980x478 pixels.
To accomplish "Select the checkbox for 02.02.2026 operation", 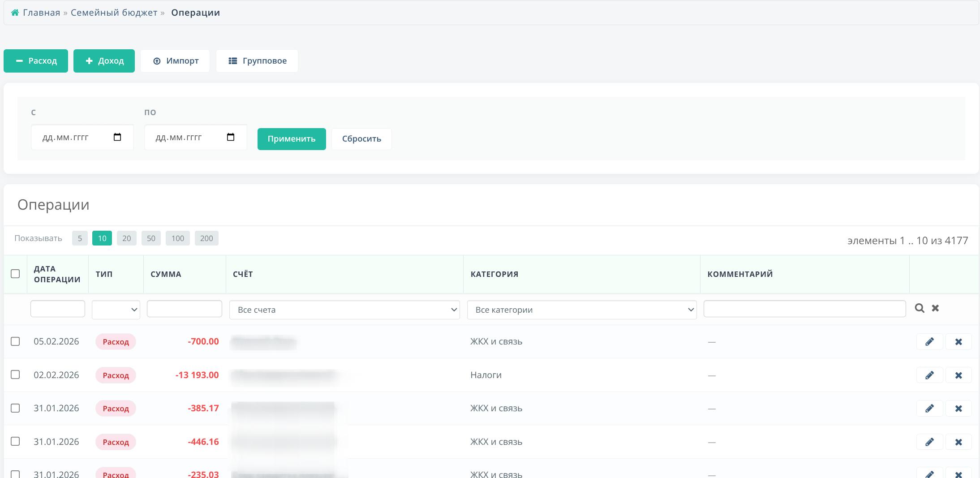I will 15,375.
